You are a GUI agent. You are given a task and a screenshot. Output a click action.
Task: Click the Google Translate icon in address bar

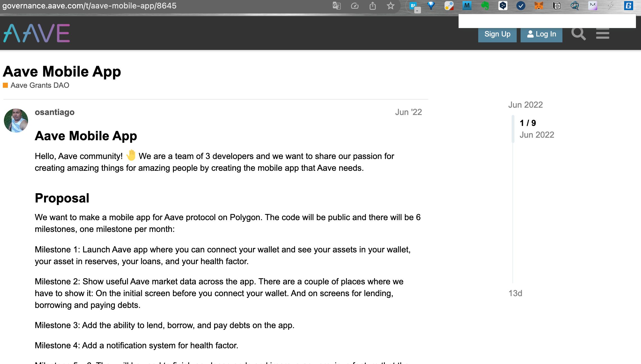(336, 6)
